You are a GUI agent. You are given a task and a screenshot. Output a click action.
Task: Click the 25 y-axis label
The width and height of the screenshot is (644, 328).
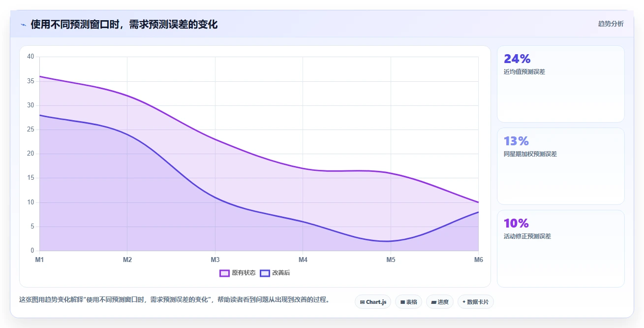pyautogui.click(x=31, y=130)
